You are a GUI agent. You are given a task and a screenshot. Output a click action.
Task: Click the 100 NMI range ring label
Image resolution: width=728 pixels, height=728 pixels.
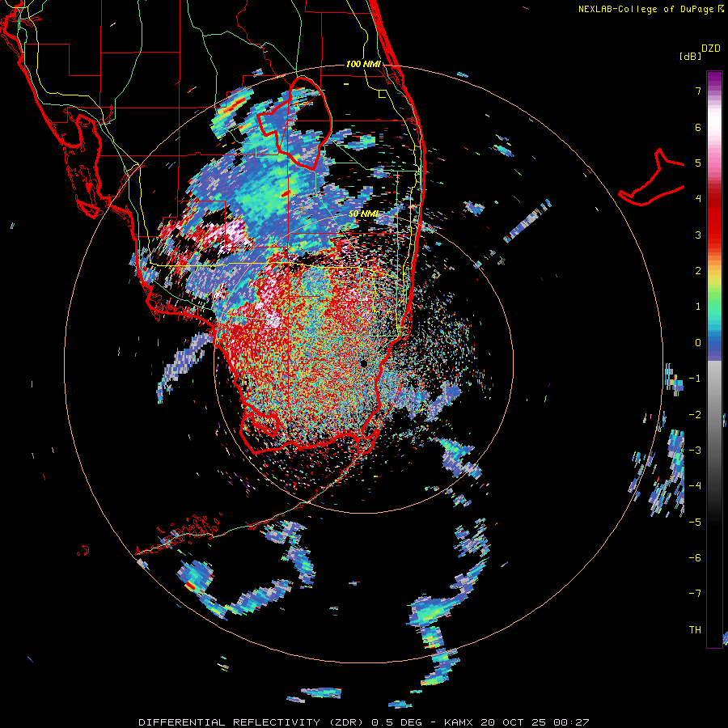363,64
